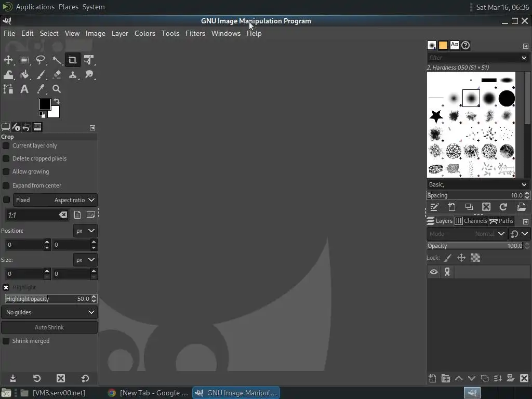Toggle the Highlight checkbox
532x399 pixels.
[6, 287]
